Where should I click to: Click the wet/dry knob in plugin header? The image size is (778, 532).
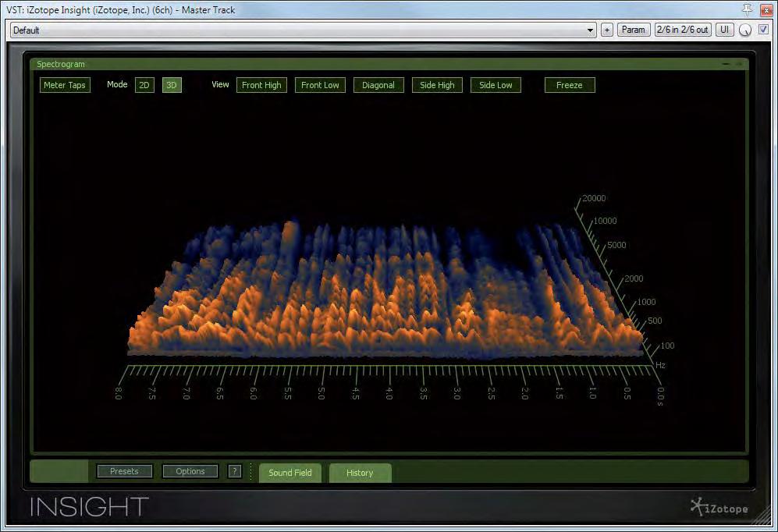(745, 30)
